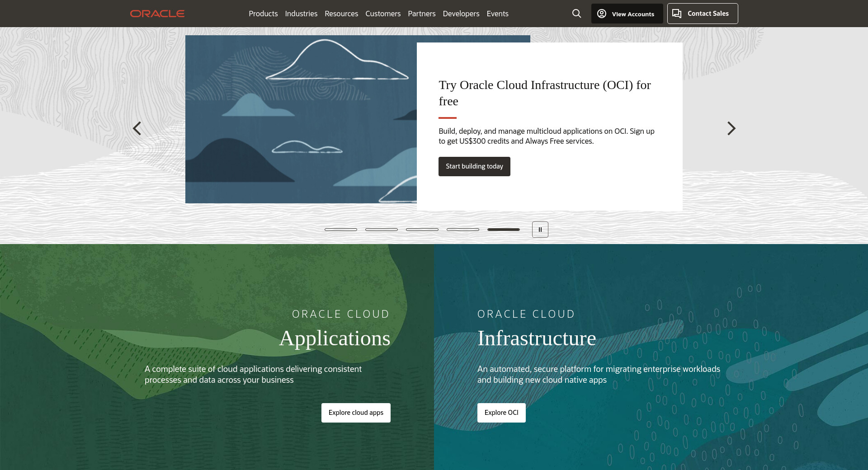
Task: Advance to next carousel slide arrow
Action: (x=731, y=128)
